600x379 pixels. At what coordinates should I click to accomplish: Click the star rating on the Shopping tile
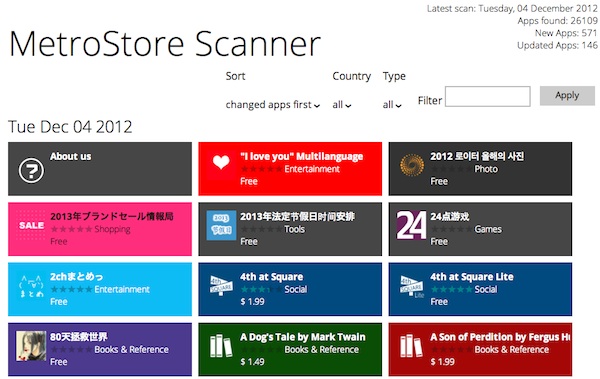click(x=72, y=229)
